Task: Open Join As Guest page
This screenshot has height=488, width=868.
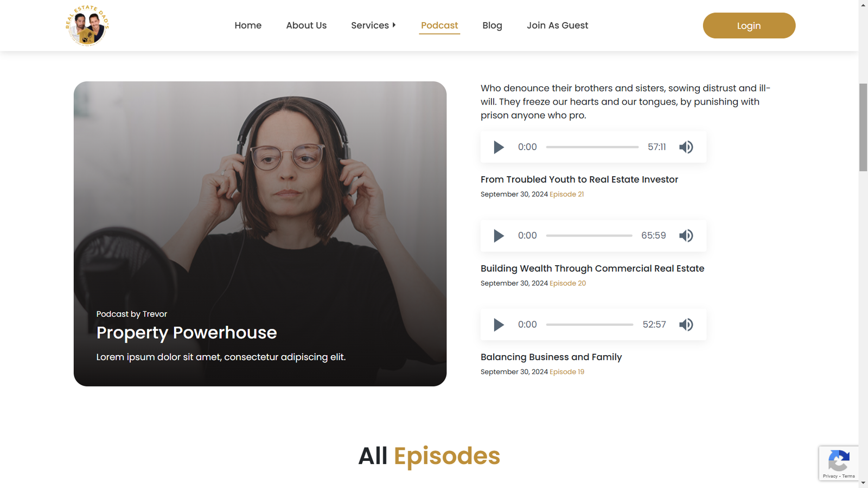Action: pyautogui.click(x=557, y=25)
